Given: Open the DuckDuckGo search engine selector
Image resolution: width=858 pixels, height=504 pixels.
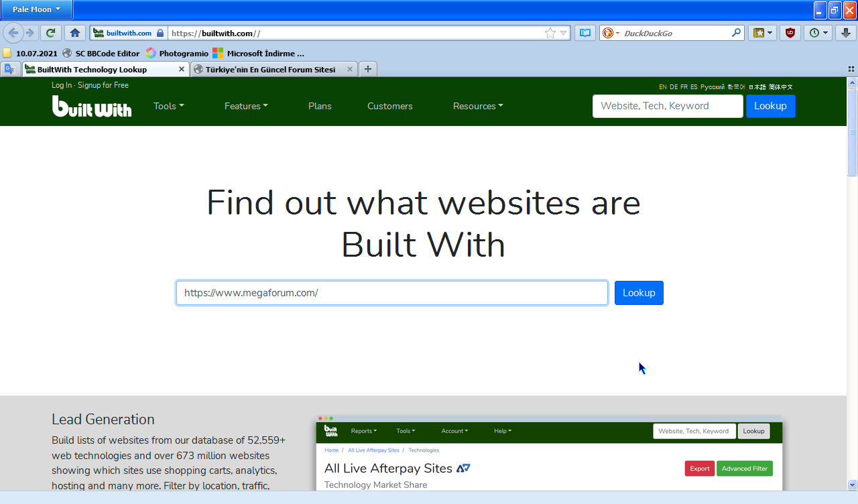Looking at the screenshot, I should tap(611, 33).
